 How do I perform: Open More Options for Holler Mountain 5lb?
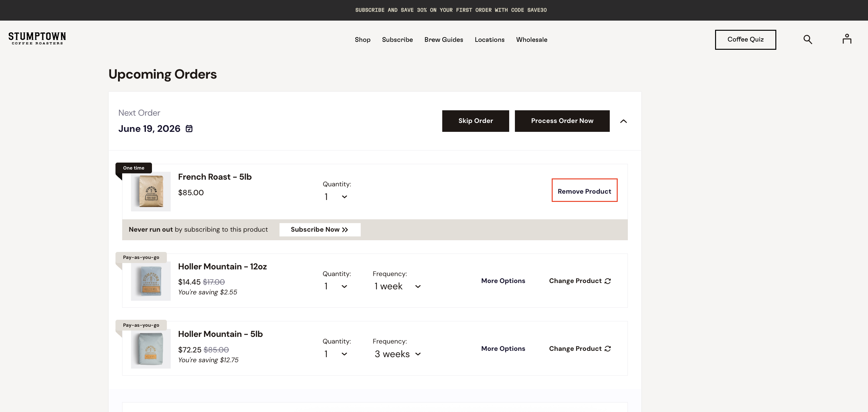[x=503, y=349]
